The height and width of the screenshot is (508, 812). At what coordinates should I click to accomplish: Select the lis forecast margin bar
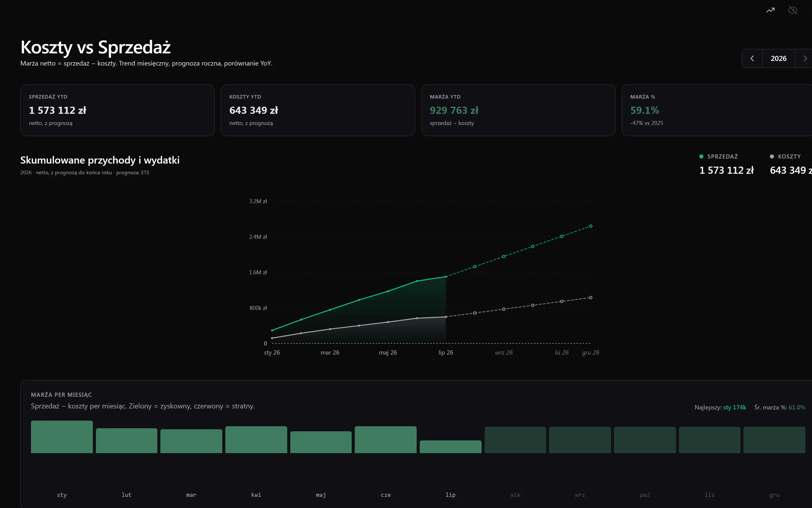pyautogui.click(x=710, y=440)
